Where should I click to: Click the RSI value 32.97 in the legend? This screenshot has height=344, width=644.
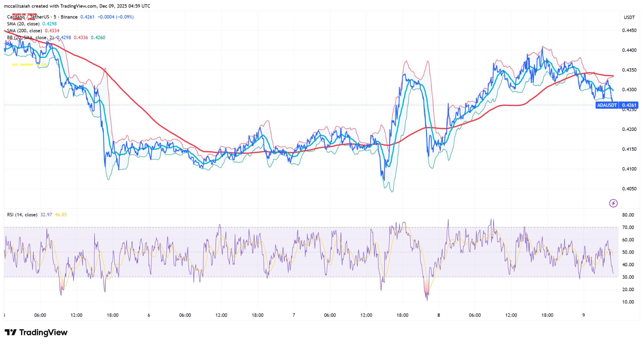coord(46,215)
